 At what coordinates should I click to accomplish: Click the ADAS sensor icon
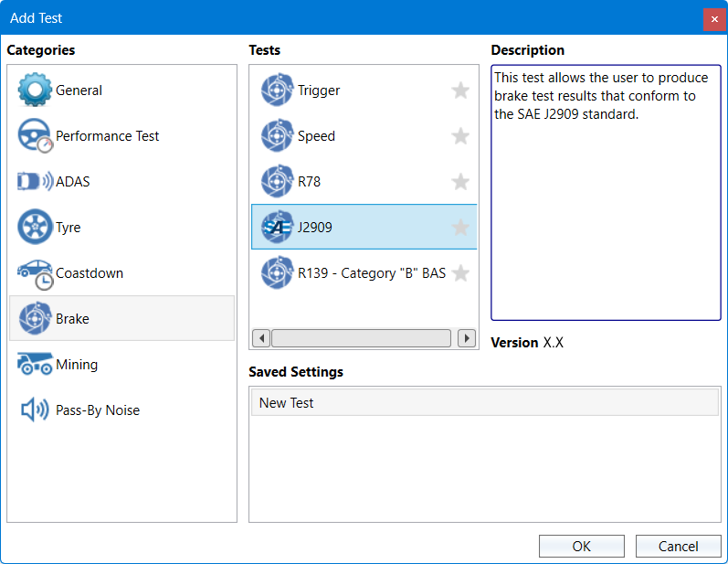click(x=35, y=181)
